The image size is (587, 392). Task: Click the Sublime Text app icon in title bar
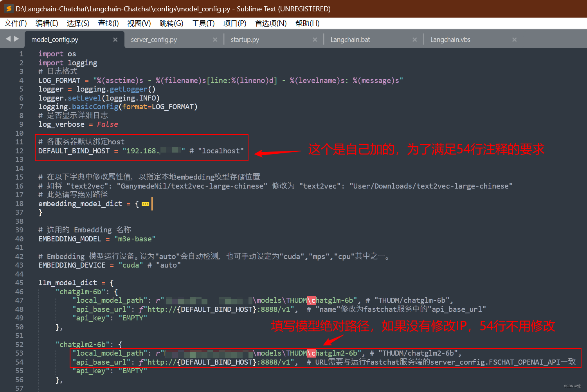point(8,9)
